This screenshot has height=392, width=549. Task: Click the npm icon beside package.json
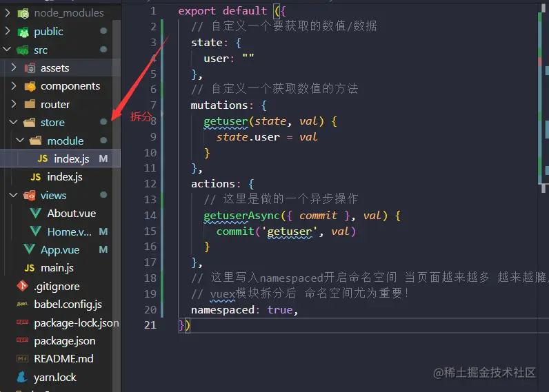[22, 340]
